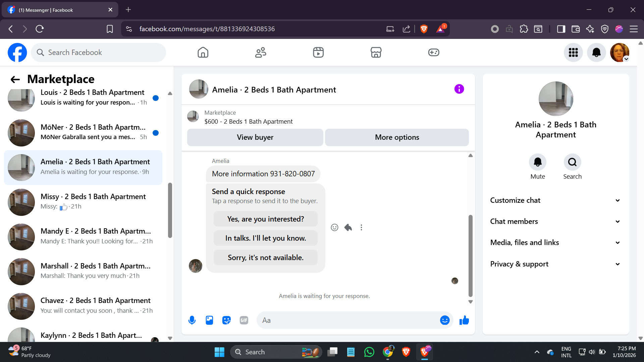Click the Aa message input field

pyautogui.click(x=349, y=320)
